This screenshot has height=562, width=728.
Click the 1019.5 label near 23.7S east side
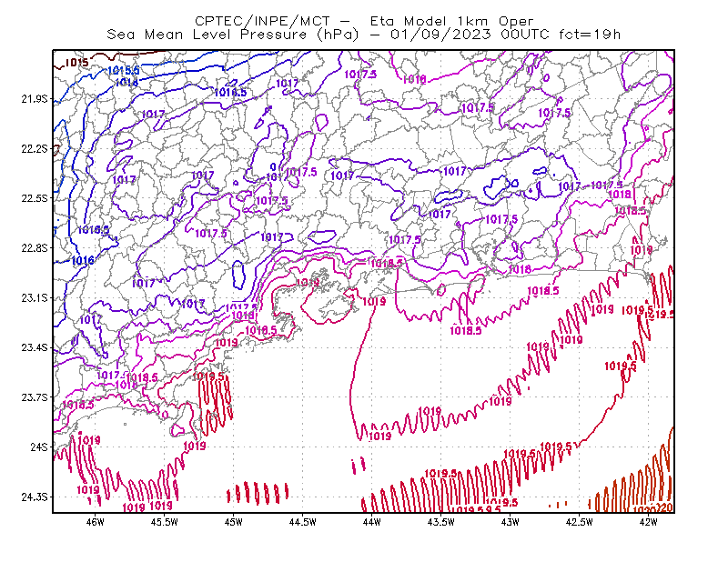[621, 366]
